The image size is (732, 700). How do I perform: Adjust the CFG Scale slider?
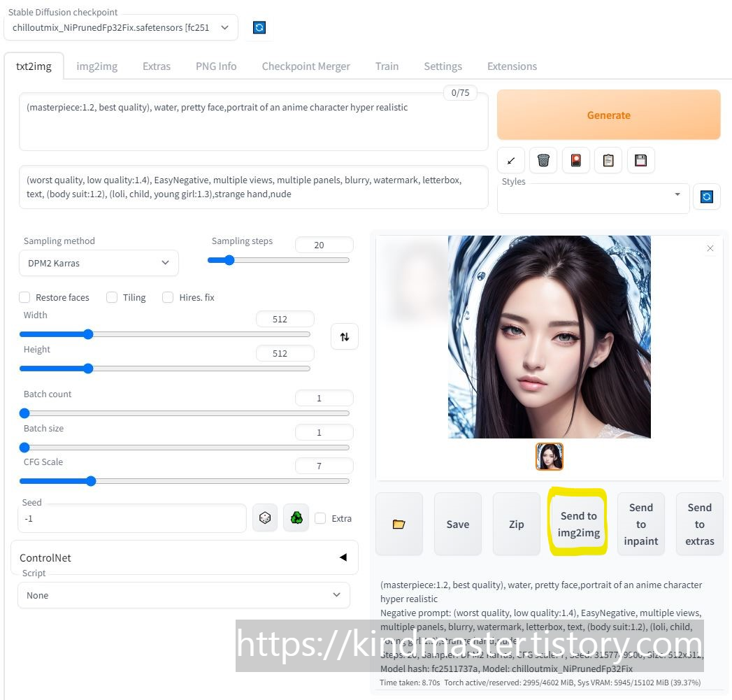[x=185, y=481]
